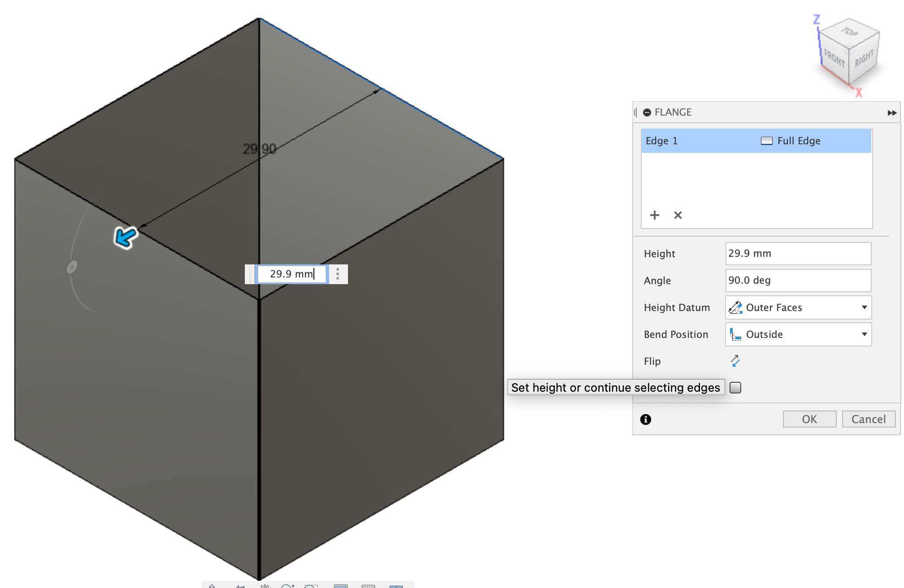Image resolution: width=904 pixels, height=588 pixels.
Task: Collapse the Flange dialog with the double-arrow
Action: pyautogui.click(x=891, y=112)
